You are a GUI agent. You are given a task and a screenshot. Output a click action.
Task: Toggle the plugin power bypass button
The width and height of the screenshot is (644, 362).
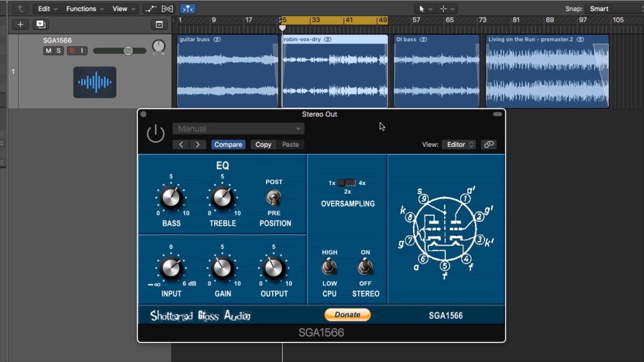(155, 134)
